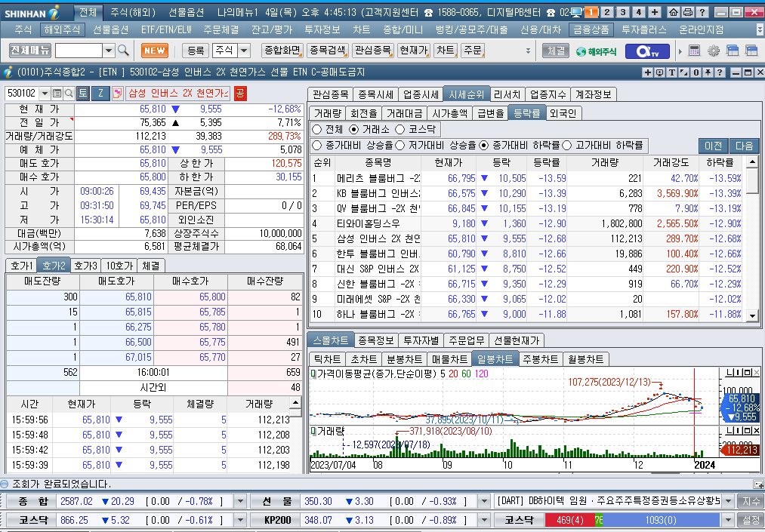Click the home icon in the title bar
Viewport: 765px width, 532px height.
point(674,12)
